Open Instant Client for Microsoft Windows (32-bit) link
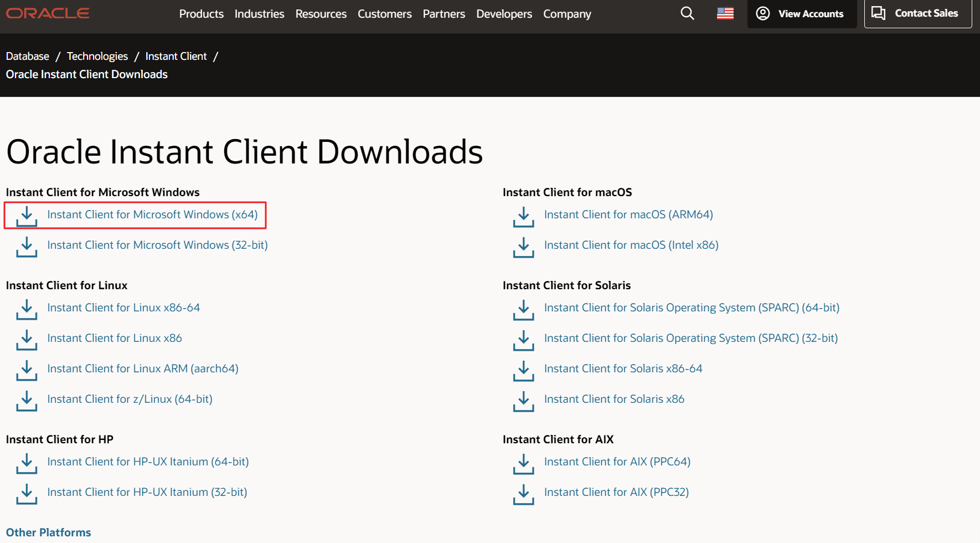Screen dimensions: 980x543 tap(157, 245)
